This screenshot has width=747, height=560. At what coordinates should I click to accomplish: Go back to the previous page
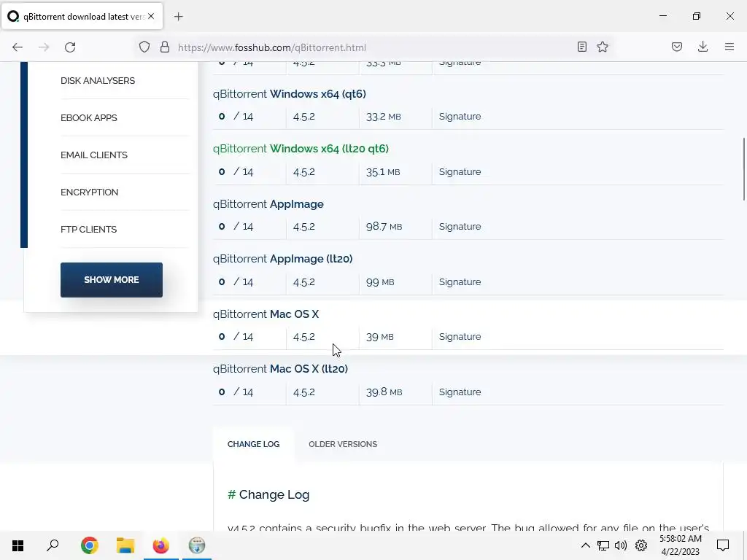[x=18, y=47]
